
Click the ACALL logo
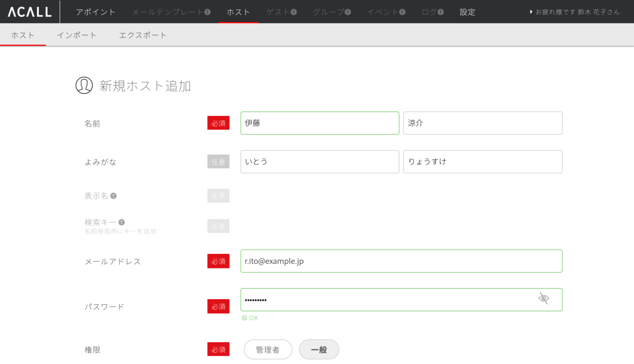[x=29, y=12]
